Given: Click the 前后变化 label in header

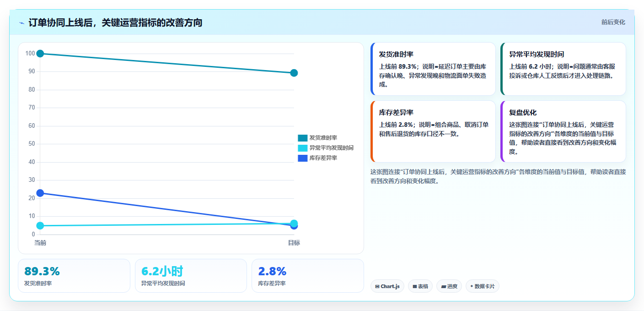Looking at the screenshot, I should [x=613, y=22].
